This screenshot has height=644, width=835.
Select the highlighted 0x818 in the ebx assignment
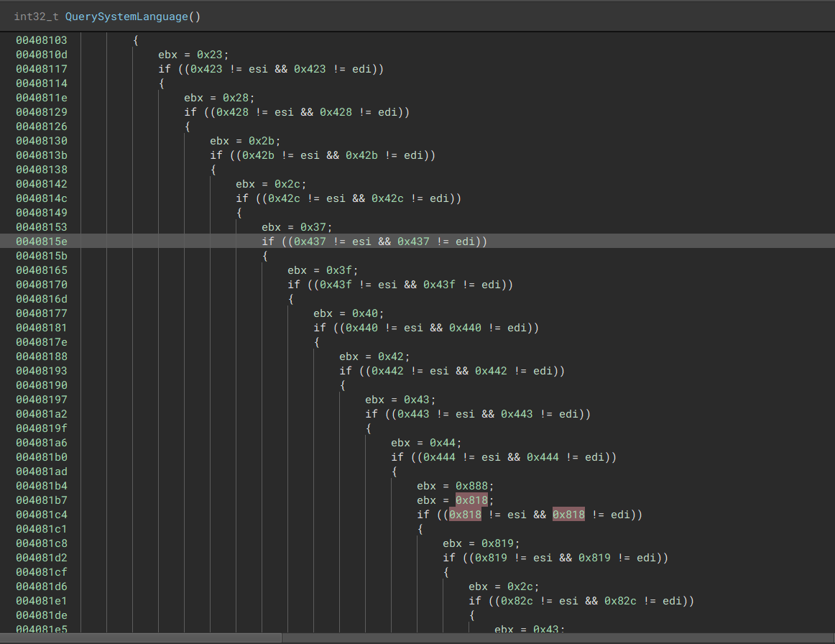tap(471, 500)
